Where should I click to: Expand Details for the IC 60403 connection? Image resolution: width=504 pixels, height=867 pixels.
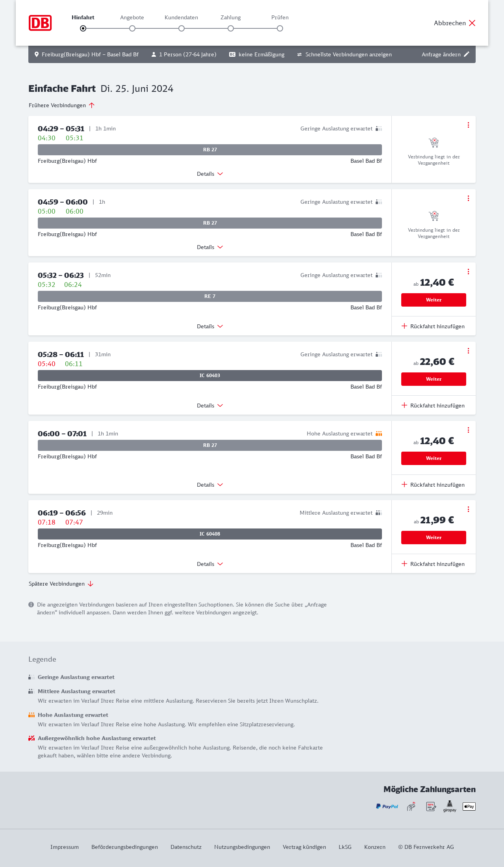pyautogui.click(x=210, y=406)
